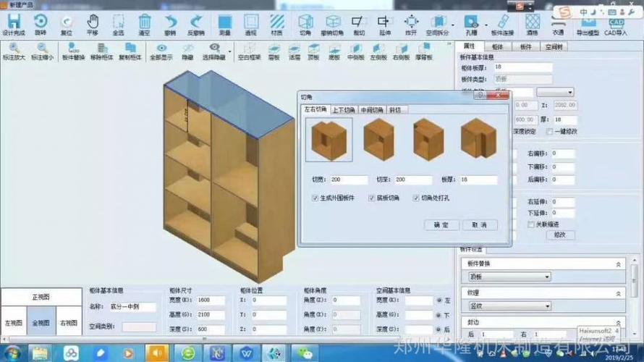This screenshot has width=644, height=362.
Task: Toggle the 一键修改 checkbox
Action: pos(549,132)
